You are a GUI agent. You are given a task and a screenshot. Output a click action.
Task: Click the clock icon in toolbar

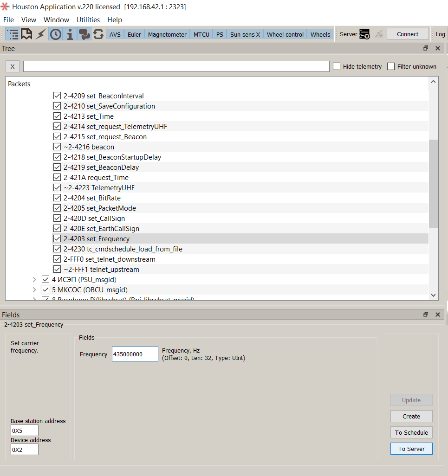pyautogui.click(x=56, y=34)
